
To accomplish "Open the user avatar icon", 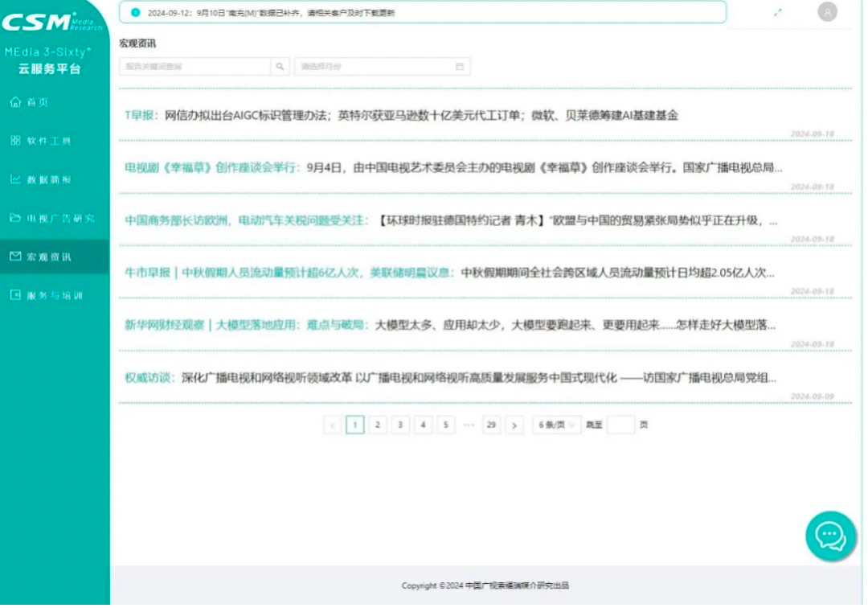I will [827, 12].
